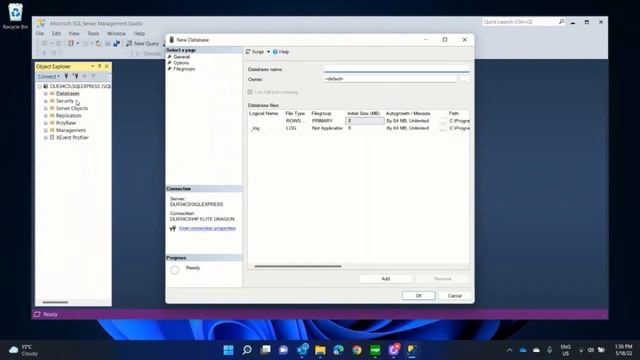This screenshot has width=640, height=360.
Task: Click the horizontal scrollbar in Database files grid
Action: click(x=298, y=266)
